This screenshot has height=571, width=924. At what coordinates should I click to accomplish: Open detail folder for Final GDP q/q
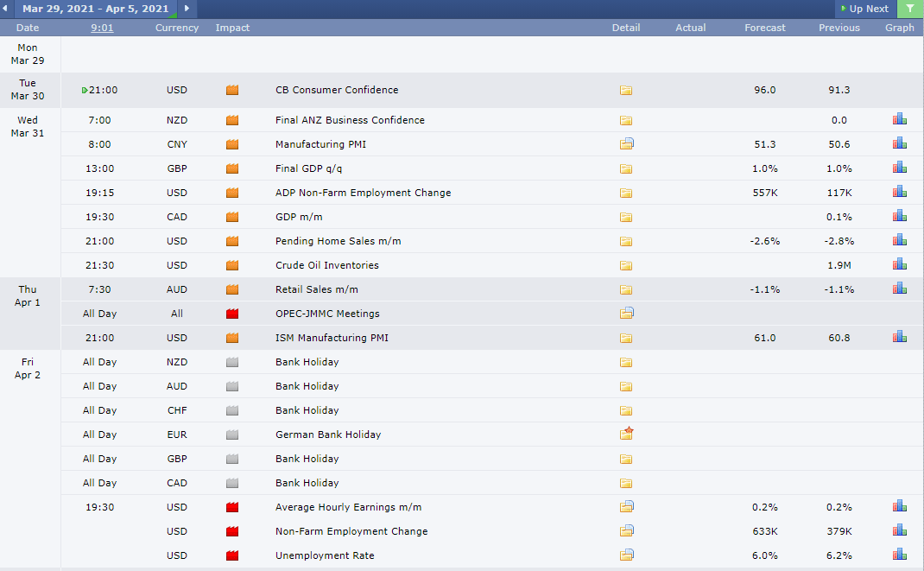point(626,168)
